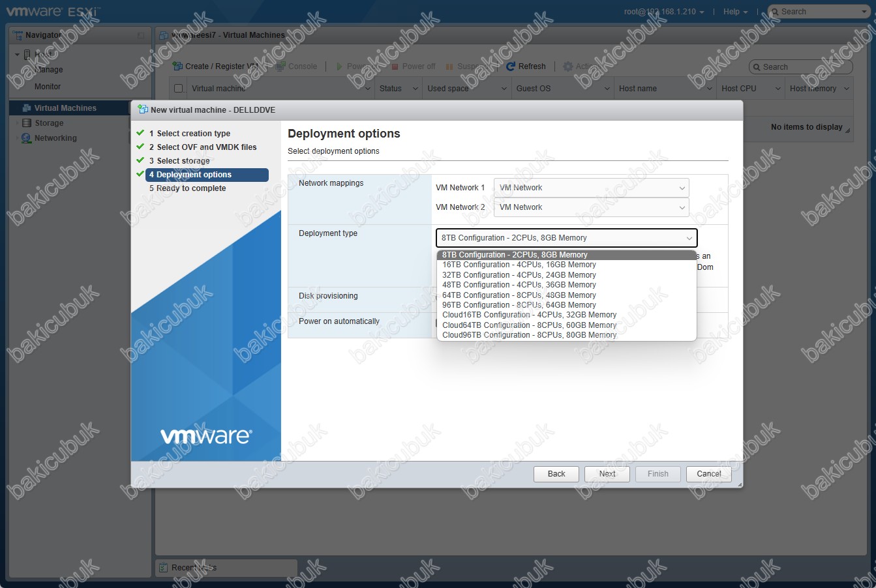Viewport: 876px width, 588px height.
Task: Select 96TB Configuration - 8CPUs, 64GB Memory
Action: [566, 305]
